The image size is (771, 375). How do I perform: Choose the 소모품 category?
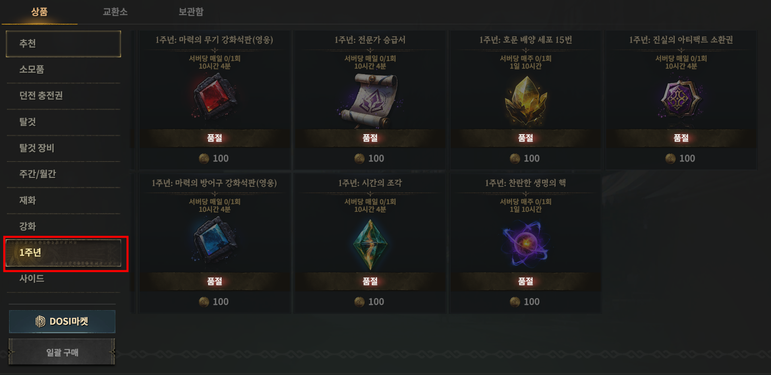pos(63,70)
